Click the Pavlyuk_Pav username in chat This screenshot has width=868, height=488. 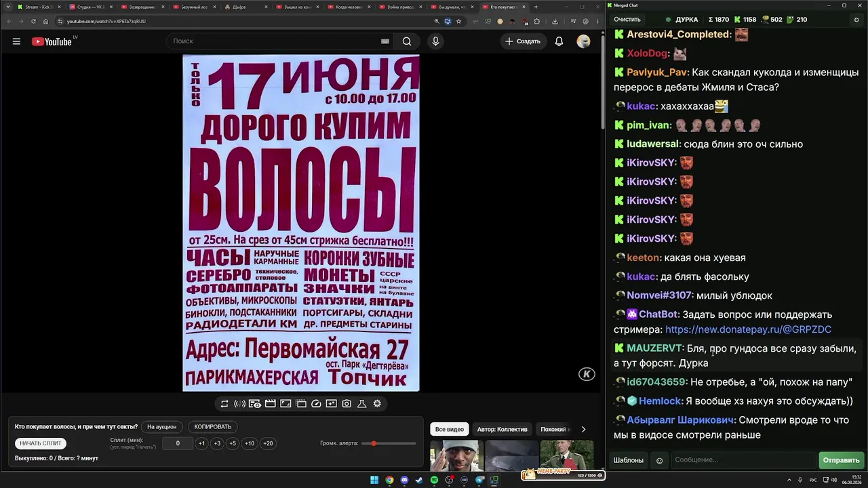pyautogui.click(x=656, y=73)
